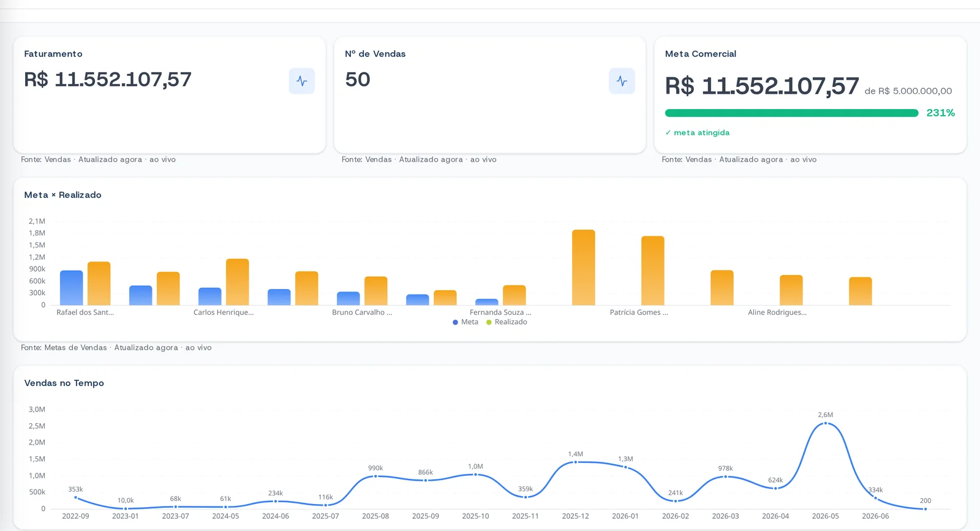Click the 'Vendas no Tempo' chart title
Image resolution: width=980 pixels, height=531 pixels.
pyautogui.click(x=64, y=383)
